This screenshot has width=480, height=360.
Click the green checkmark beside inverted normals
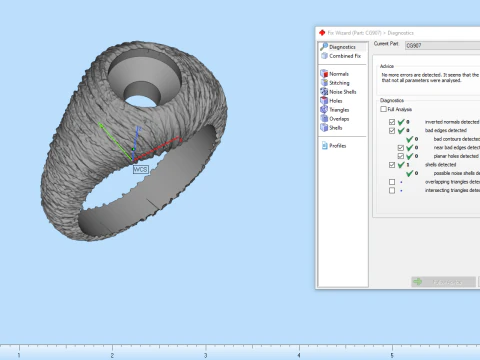click(x=401, y=122)
